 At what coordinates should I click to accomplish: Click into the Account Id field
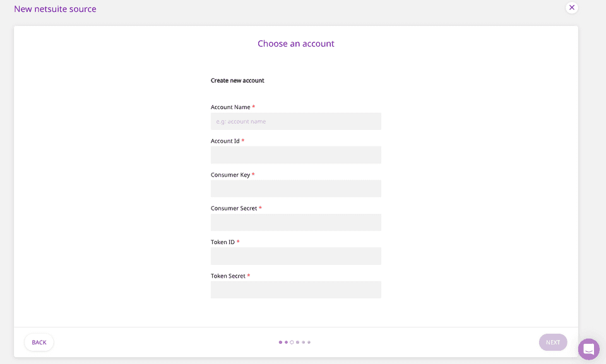pyautogui.click(x=295, y=155)
